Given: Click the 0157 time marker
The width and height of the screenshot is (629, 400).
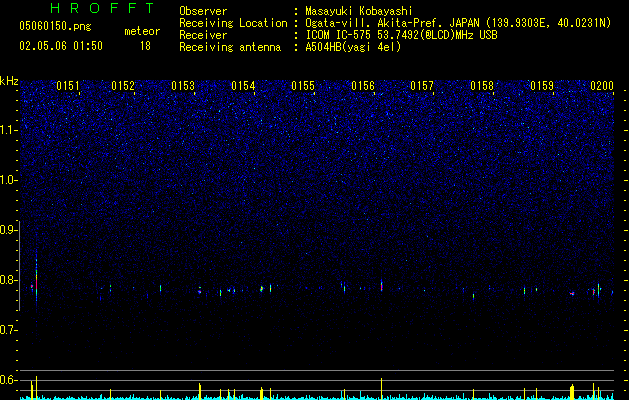Looking at the screenshot, I should tap(422, 86).
